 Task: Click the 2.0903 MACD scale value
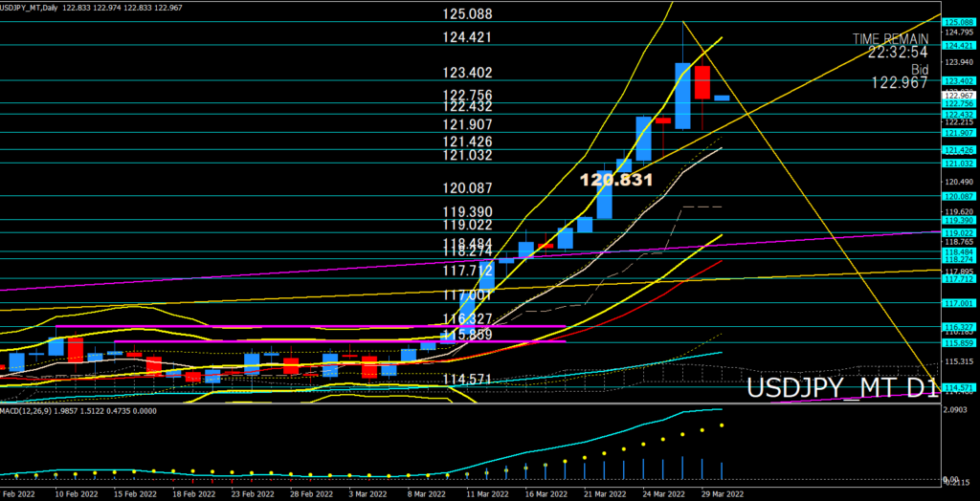(x=954, y=410)
